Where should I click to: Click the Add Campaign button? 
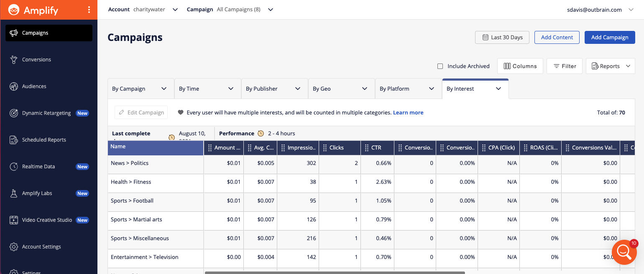[x=609, y=37]
